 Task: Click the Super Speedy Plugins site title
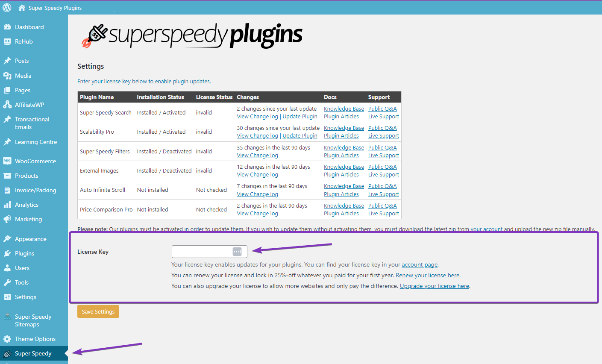pyautogui.click(x=55, y=8)
